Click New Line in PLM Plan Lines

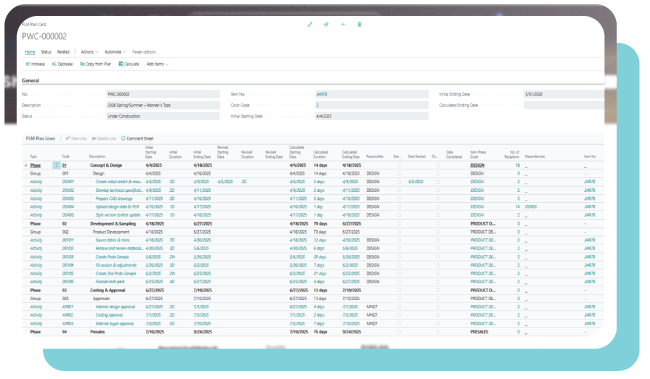click(x=76, y=138)
